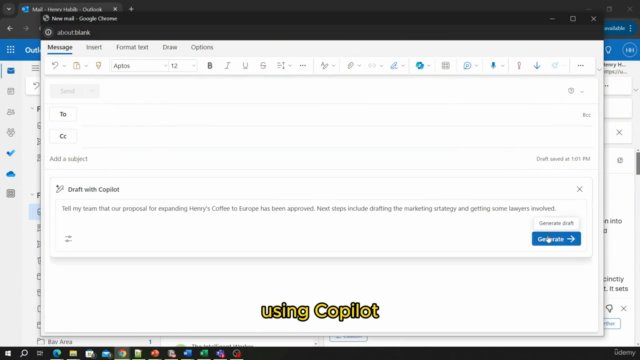Click the Dictate microphone icon
Image resolution: width=640 pixels, height=360 pixels.
pos(493,65)
